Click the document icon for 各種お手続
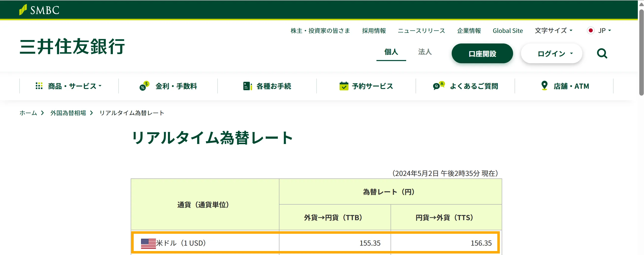644x255 pixels. [247, 86]
